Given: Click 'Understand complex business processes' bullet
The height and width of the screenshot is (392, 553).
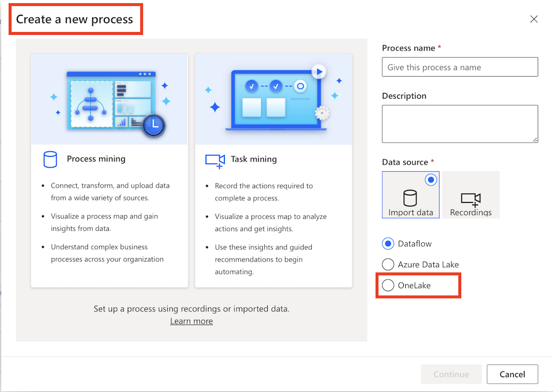Looking at the screenshot, I should (107, 253).
